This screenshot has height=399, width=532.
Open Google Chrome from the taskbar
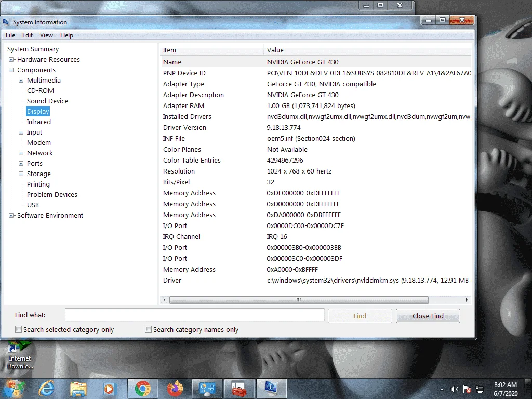[143, 389]
